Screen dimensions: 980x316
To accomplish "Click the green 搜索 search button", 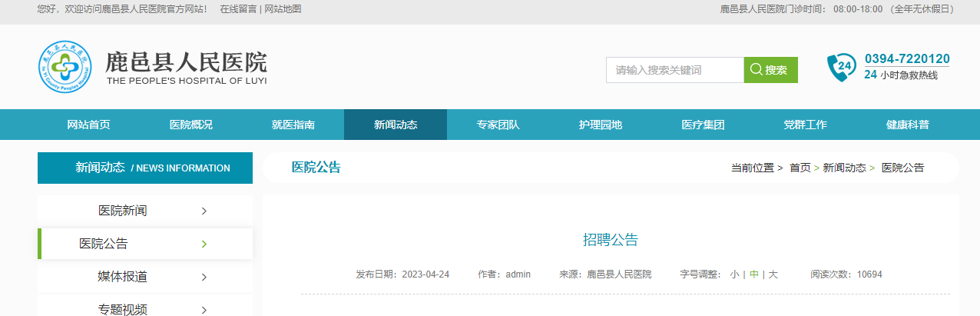I will pyautogui.click(x=770, y=70).
